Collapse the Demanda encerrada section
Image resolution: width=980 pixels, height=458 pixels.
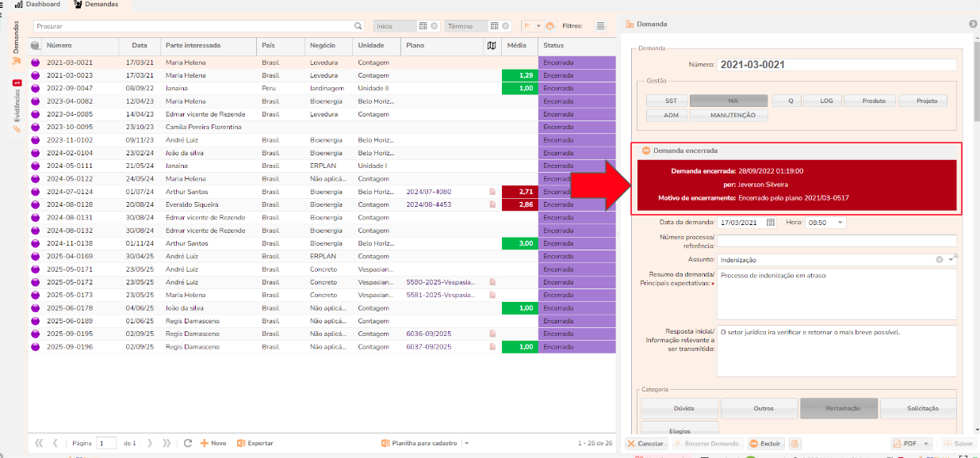646,151
